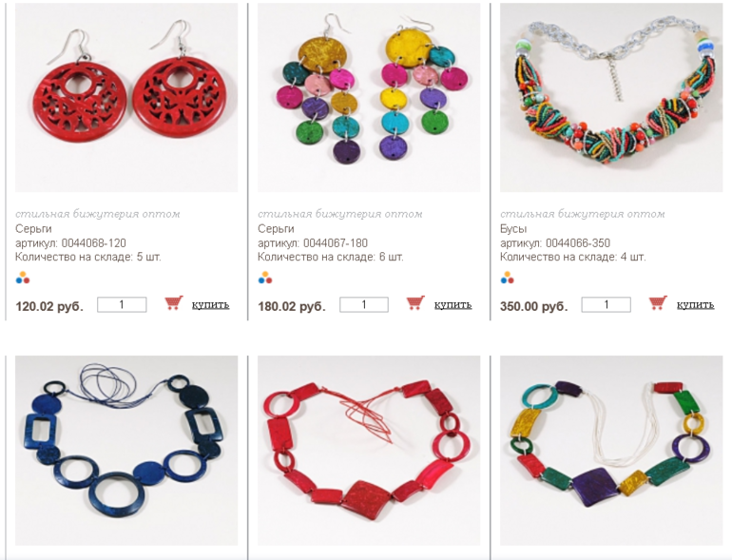Click купить link for red earrings 0044068-120

210,304
